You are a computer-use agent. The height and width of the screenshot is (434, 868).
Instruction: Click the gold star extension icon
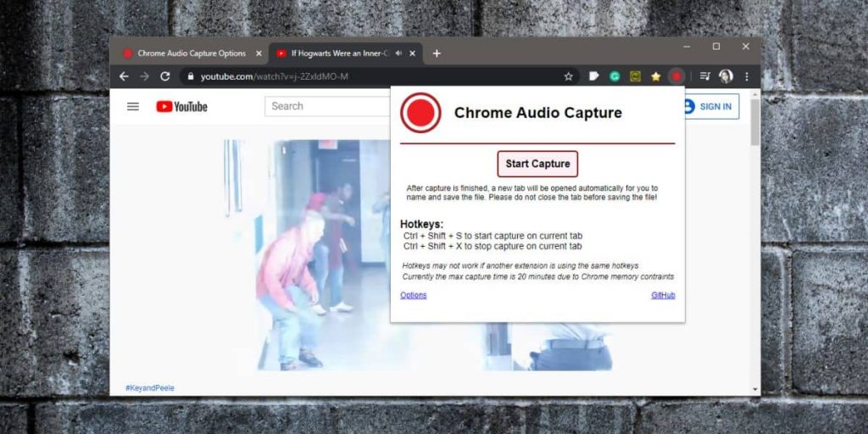[655, 76]
